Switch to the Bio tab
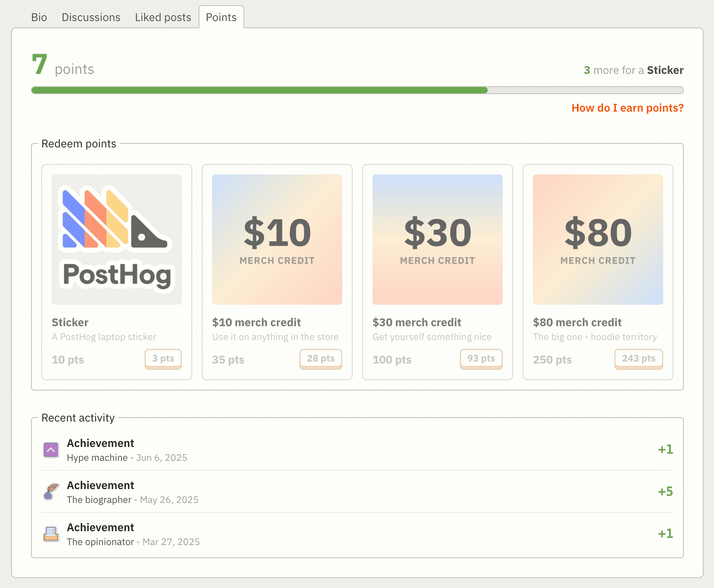Screen dimensions: 714x588 click(39, 17)
